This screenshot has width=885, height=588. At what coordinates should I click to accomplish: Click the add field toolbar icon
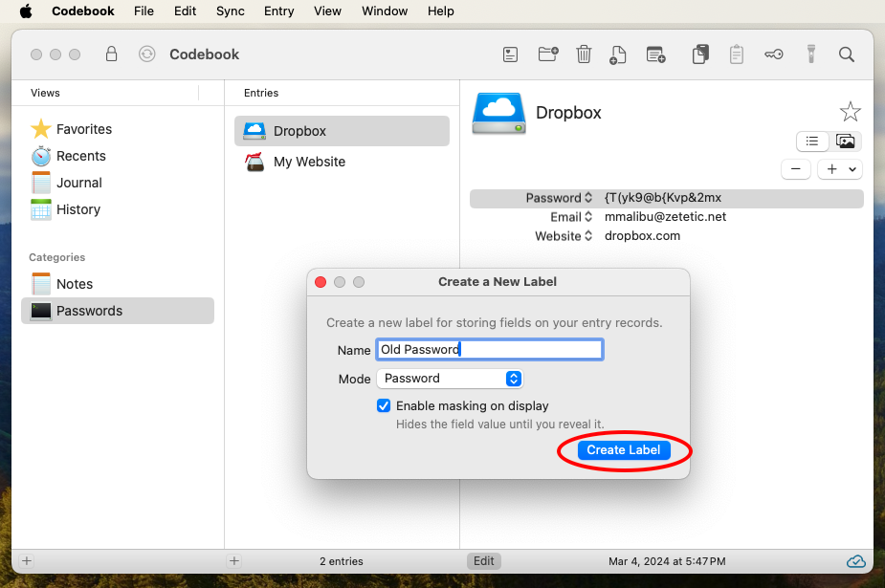point(655,54)
